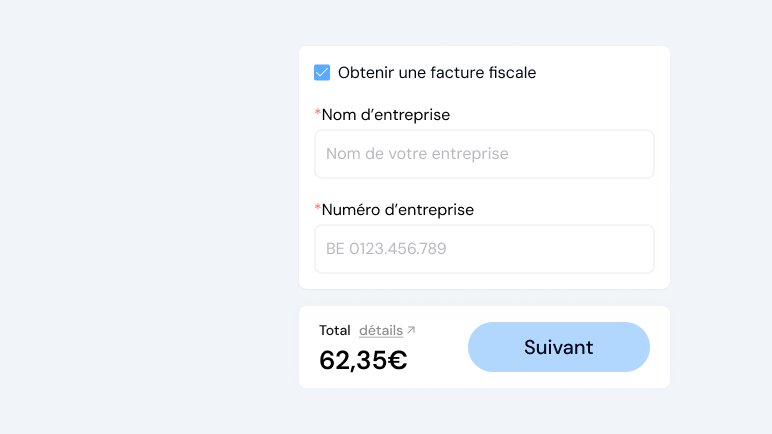Click the red asterisk before "Numéro d'entreprise"
Viewport: 772px width, 434px height.
[318, 208]
